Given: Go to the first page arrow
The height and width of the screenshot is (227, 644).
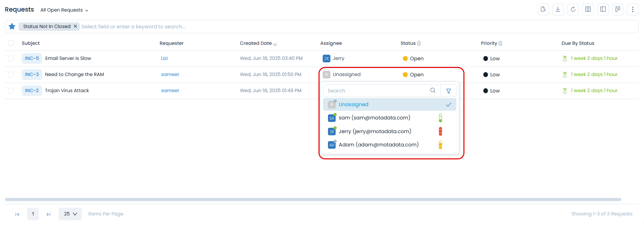Looking at the screenshot, I should [x=17, y=214].
